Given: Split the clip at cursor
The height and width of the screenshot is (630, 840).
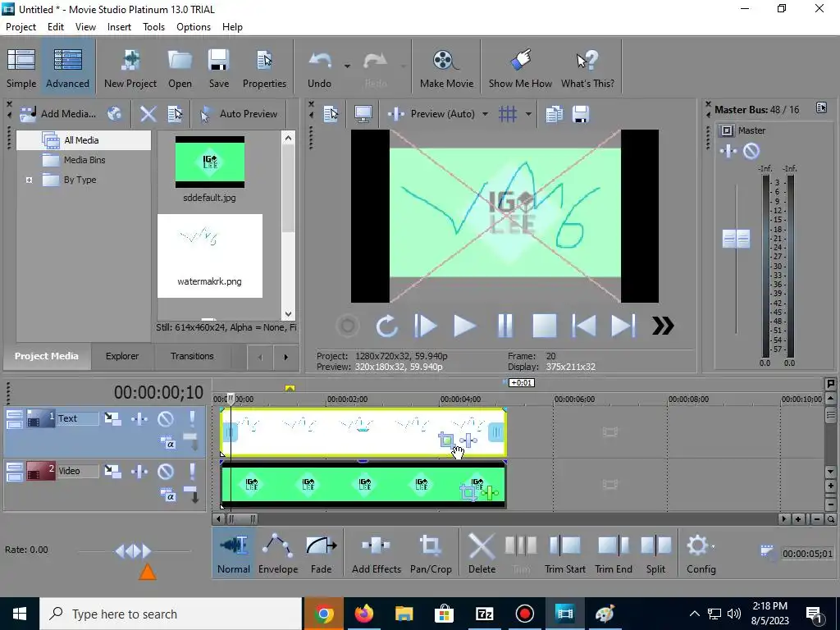Looking at the screenshot, I should pos(655,555).
